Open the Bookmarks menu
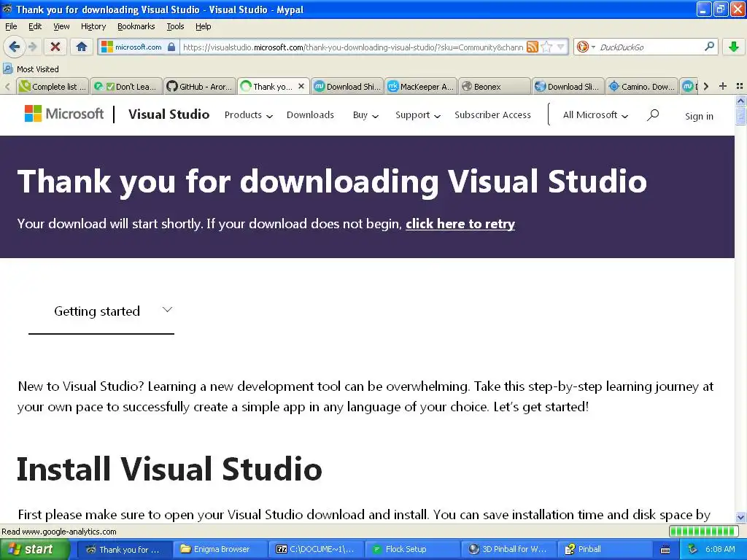747x560 pixels. point(136,26)
